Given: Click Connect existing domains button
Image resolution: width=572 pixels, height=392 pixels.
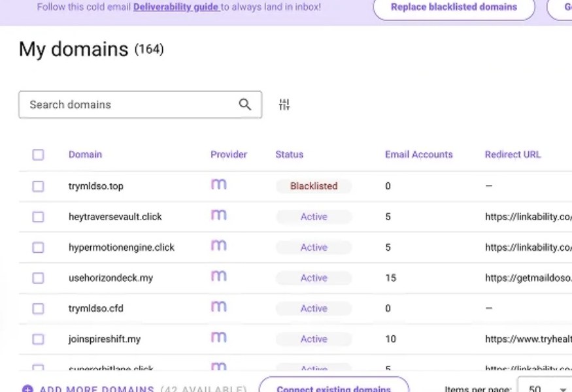Looking at the screenshot, I should pyautogui.click(x=334, y=385).
